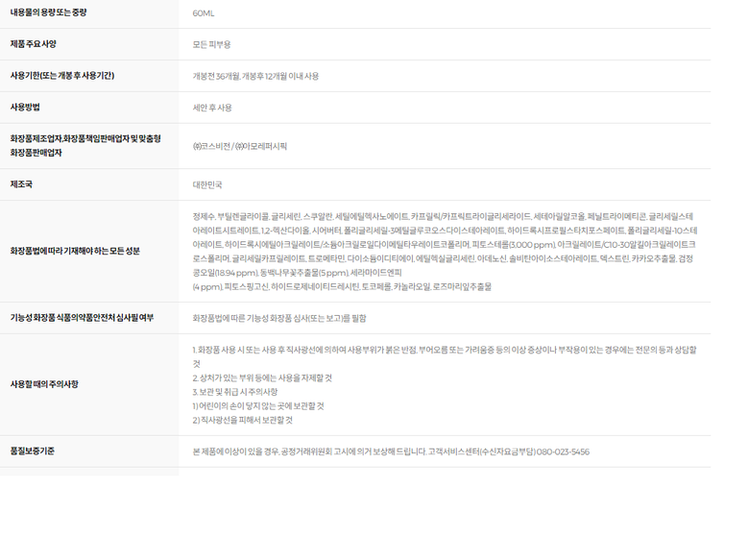Select the 대한민국 country value

coord(206,184)
